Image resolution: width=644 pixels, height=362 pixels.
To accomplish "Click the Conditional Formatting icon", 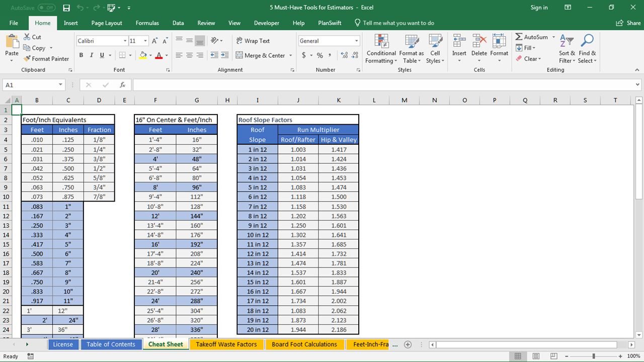I will [381, 41].
